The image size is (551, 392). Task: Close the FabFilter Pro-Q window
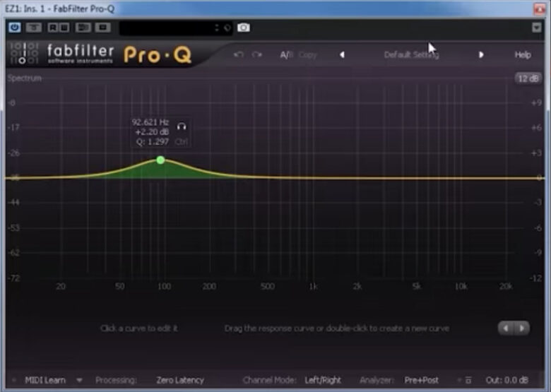[540, 8]
